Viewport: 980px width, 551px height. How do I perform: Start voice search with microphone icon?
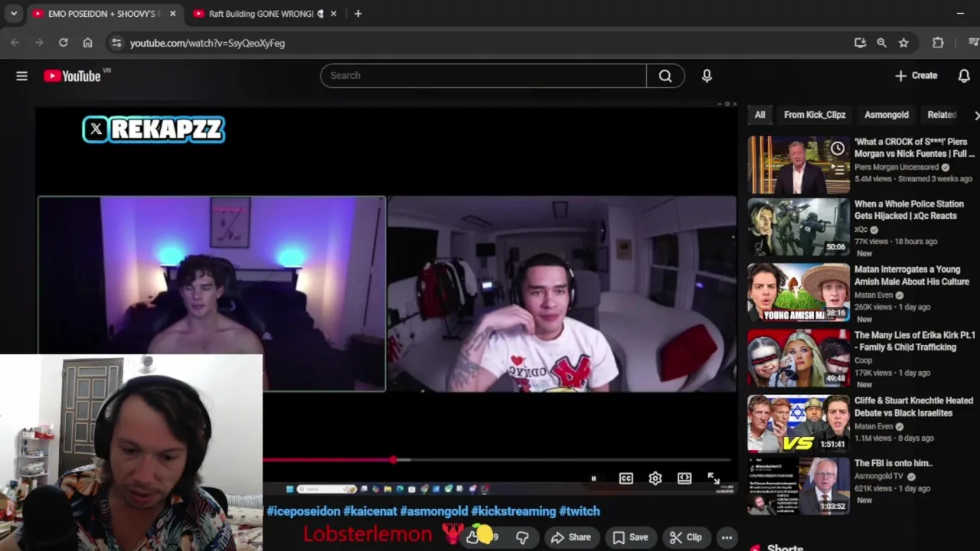707,76
